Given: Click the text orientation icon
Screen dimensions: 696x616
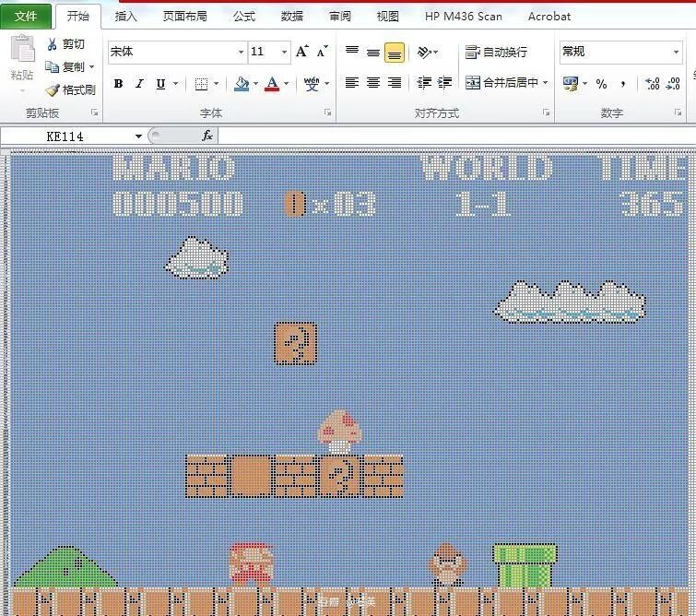Looking at the screenshot, I should click(x=424, y=52).
